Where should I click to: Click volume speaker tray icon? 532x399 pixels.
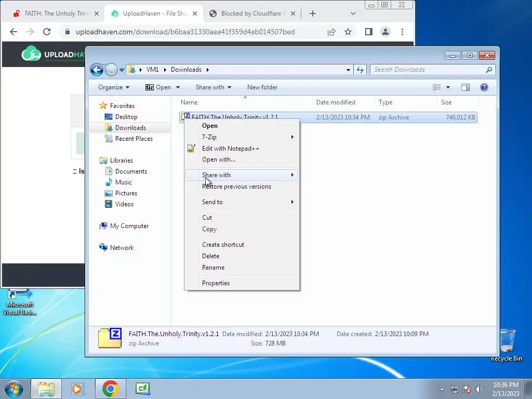click(x=480, y=389)
